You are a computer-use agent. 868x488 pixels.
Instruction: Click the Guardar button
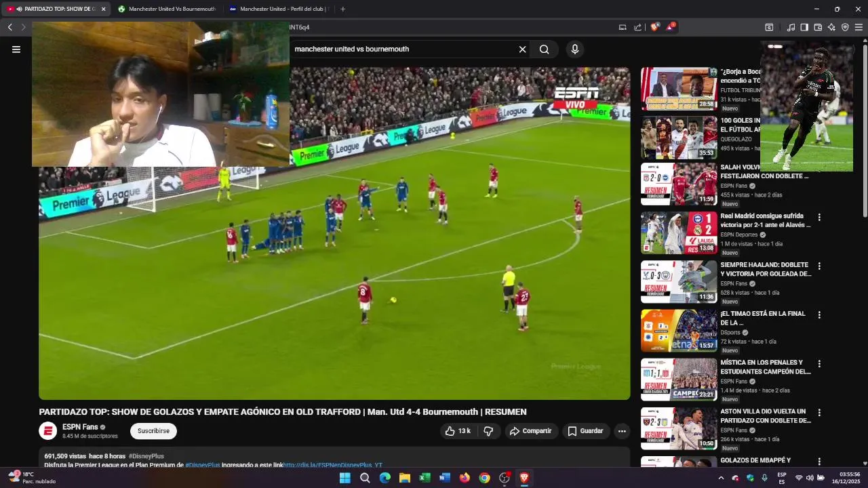(586, 431)
